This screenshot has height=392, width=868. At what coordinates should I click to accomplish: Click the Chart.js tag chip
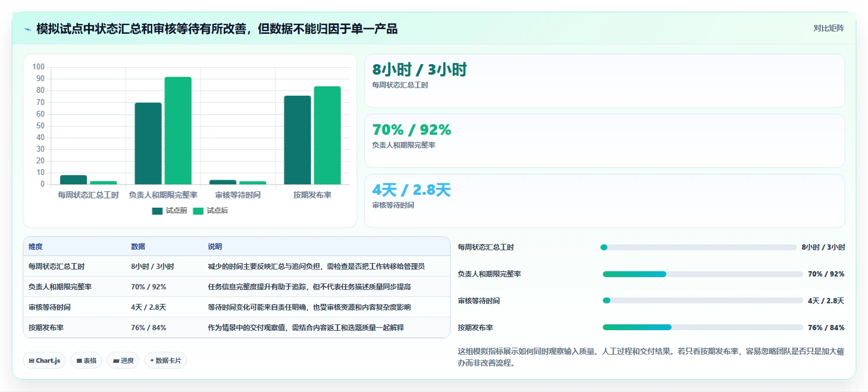click(44, 360)
